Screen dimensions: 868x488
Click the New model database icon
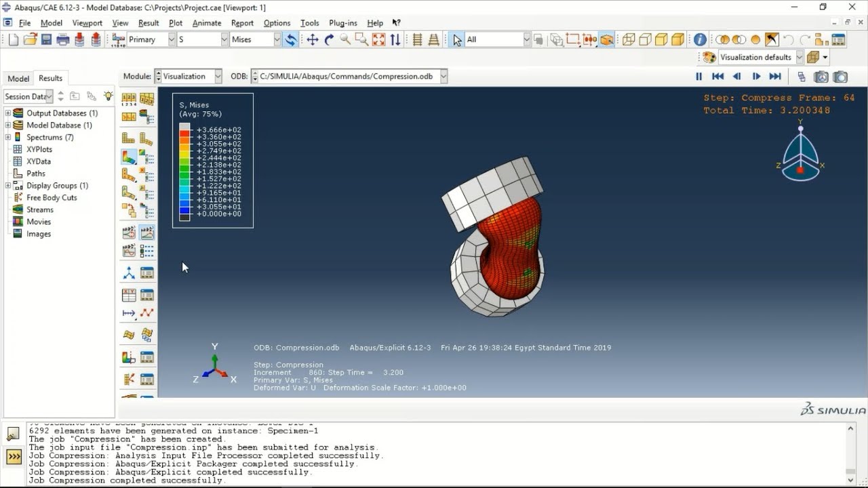14,39
